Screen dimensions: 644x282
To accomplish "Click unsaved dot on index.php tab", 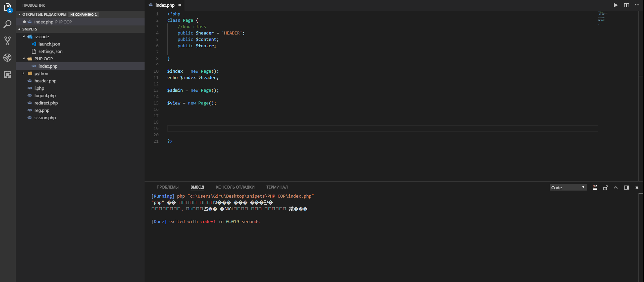I will pyautogui.click(x=180, y=5).
